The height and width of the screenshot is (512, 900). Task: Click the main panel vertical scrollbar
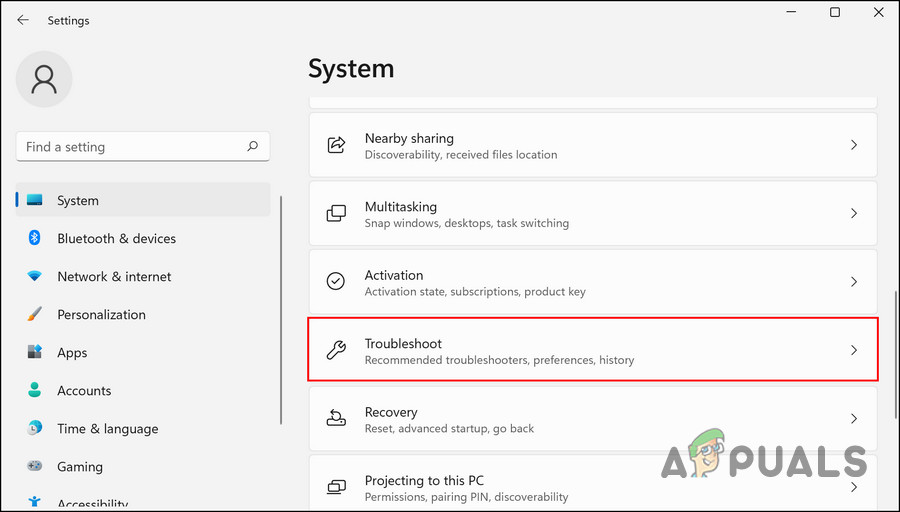tap(897, 355)
